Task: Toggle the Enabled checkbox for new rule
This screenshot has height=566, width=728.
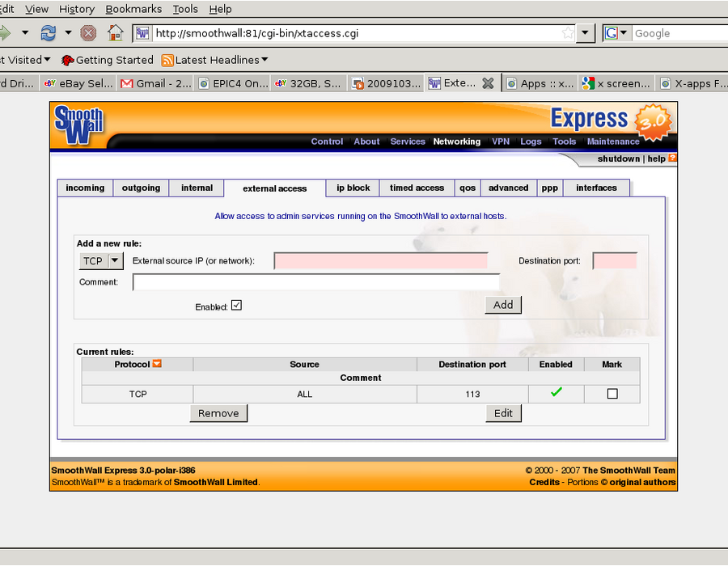Action: [x=236, y=306]
